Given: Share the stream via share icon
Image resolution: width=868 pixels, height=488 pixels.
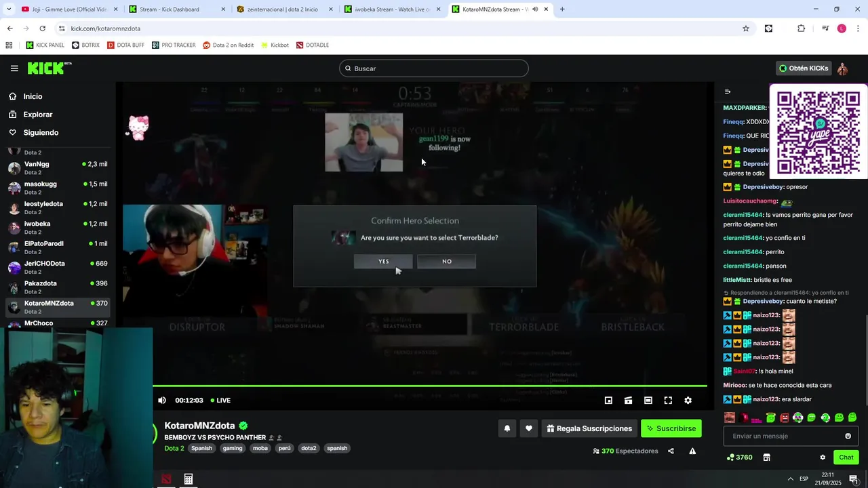Looking at the screenshot, I should point(671,451).
